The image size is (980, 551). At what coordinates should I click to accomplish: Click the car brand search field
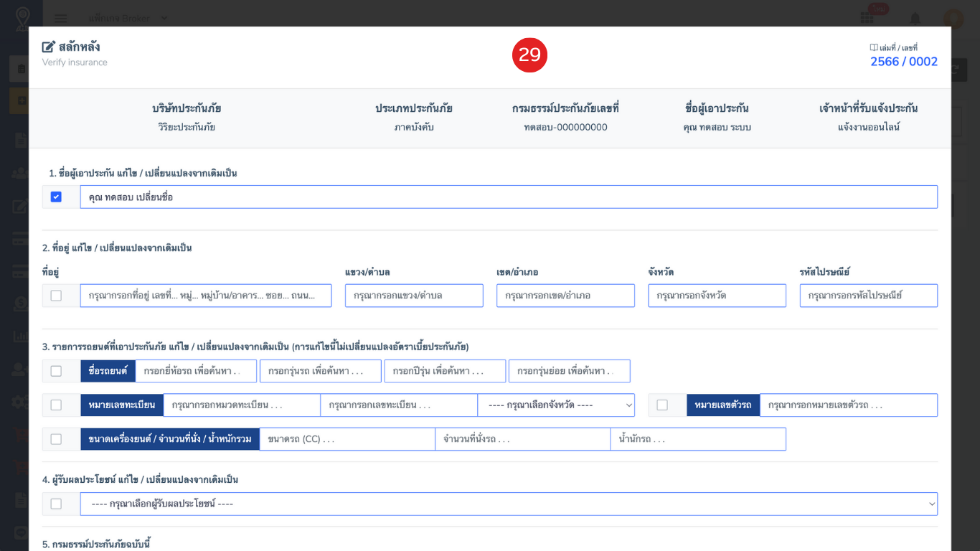[x=197, y=371]
